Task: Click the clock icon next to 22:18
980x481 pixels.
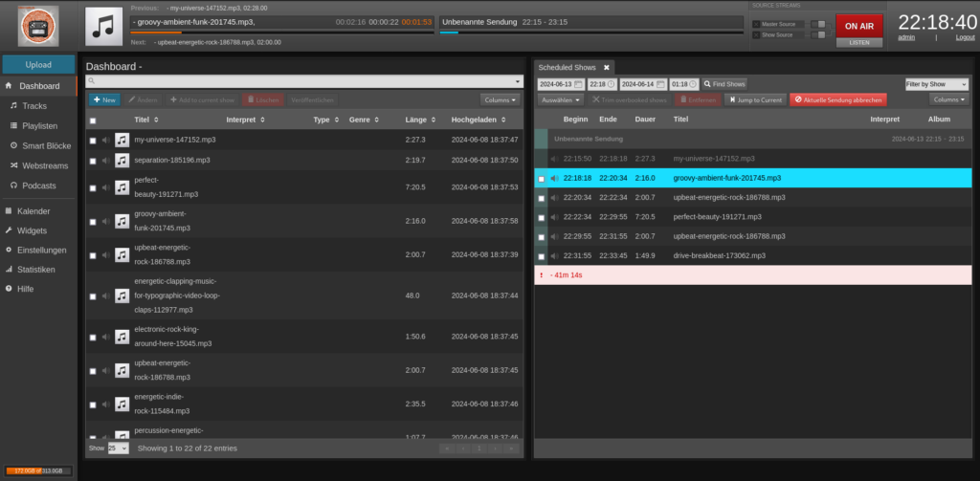Action: (x=611, y=84)
